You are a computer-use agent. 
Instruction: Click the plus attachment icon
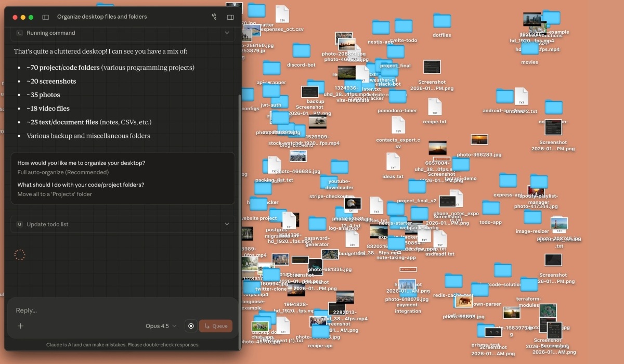21,326
